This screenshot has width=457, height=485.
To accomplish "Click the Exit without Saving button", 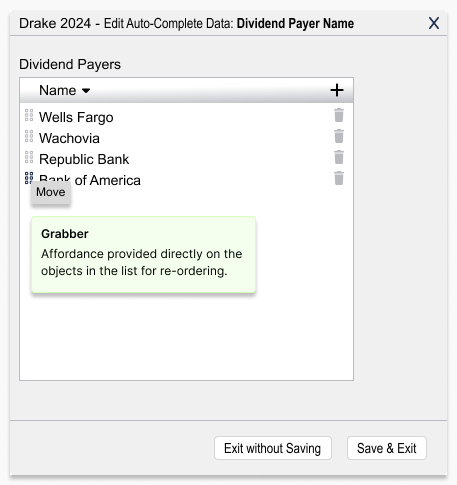I will 273,448.
